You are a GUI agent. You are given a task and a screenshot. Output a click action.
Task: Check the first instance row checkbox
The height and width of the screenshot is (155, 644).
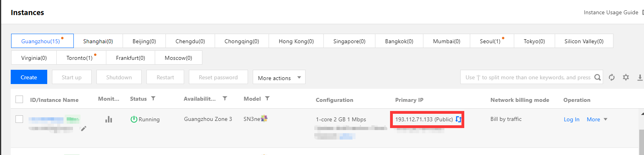pos(19,119)
